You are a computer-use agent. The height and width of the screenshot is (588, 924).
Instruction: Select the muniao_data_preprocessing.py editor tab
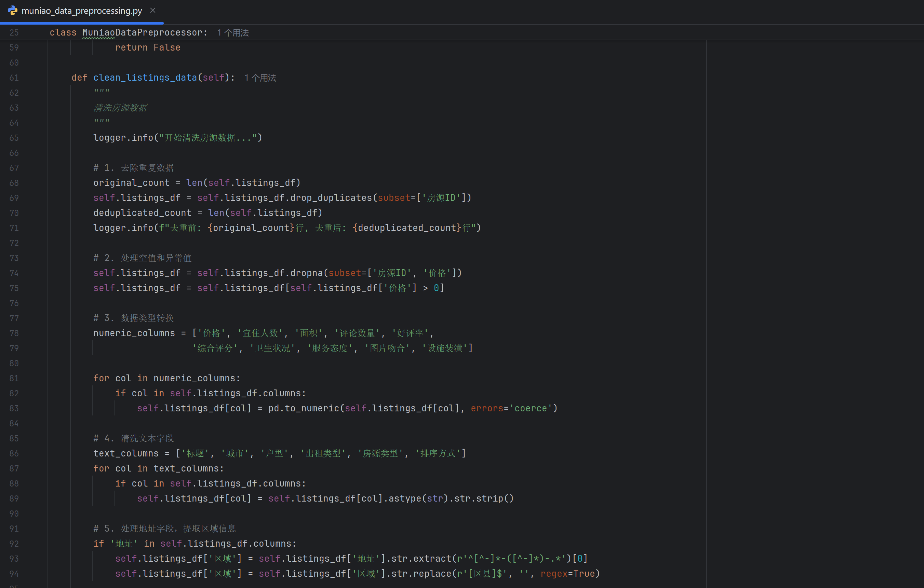(x=81, y=11)
